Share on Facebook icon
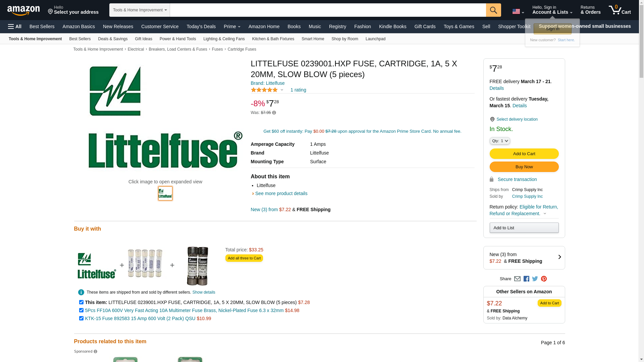Viewport: 644px width, 362px height. (526, 279)
